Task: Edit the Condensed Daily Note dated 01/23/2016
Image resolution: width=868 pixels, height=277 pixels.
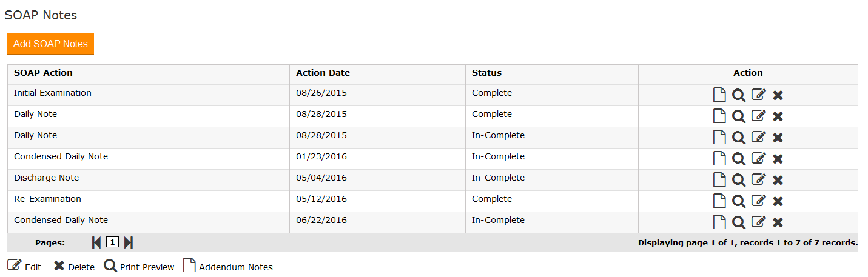Action: pyautogui.click(x=758, y=159)
